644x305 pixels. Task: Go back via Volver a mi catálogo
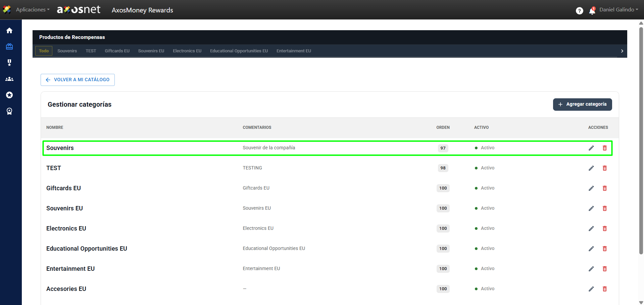coord(78,80)
